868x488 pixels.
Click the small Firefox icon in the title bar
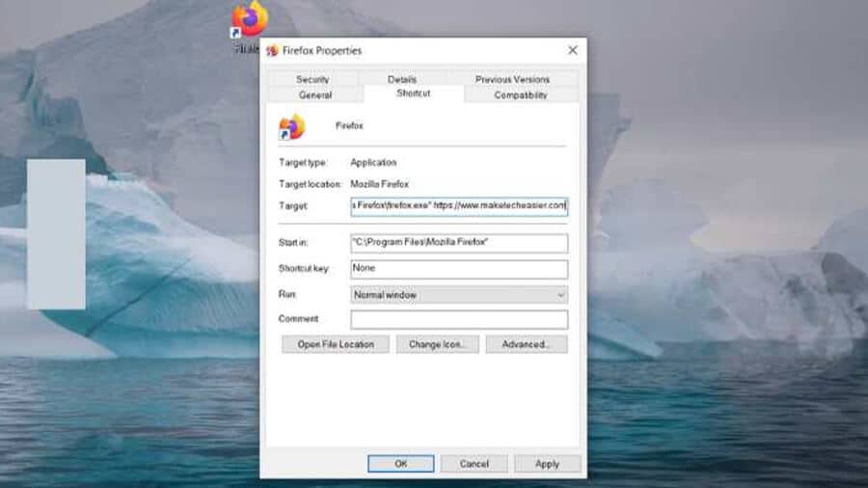point(273,50)
